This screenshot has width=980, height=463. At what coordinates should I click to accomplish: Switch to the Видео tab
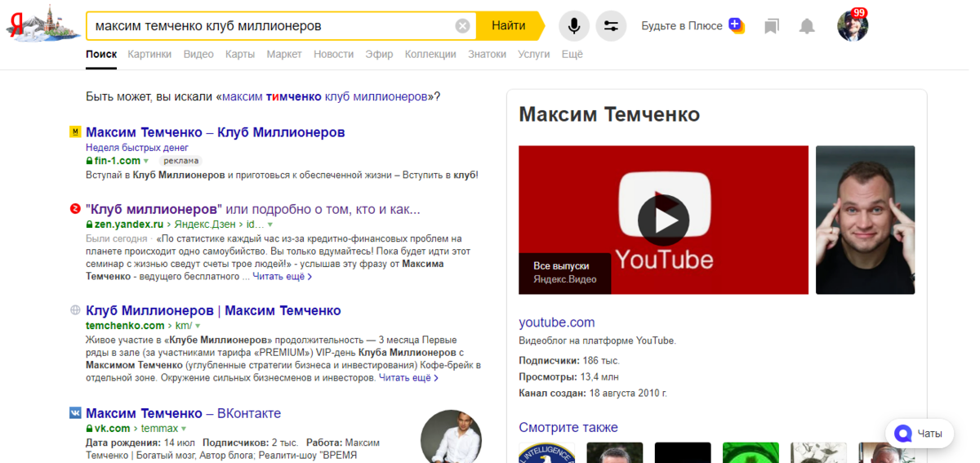point(198,54)
